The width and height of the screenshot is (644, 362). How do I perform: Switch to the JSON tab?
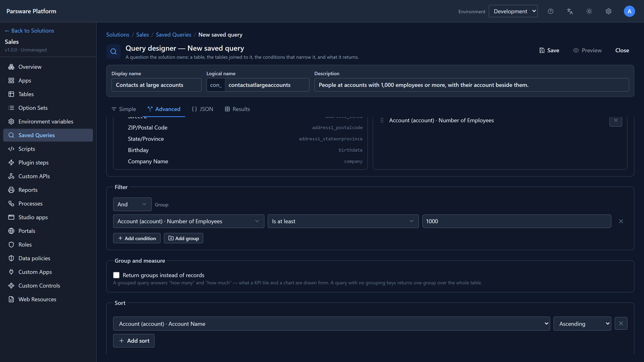pos(202,109)
